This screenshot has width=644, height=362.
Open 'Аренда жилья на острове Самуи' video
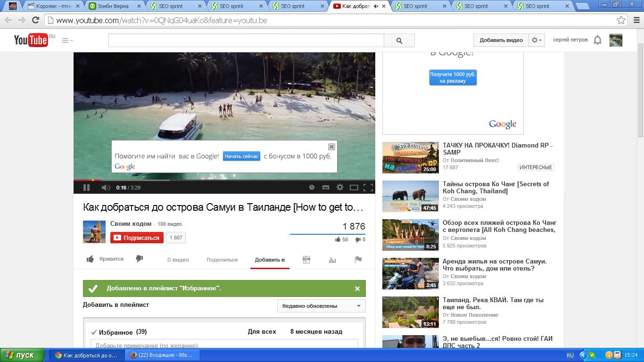coord(495,265)
